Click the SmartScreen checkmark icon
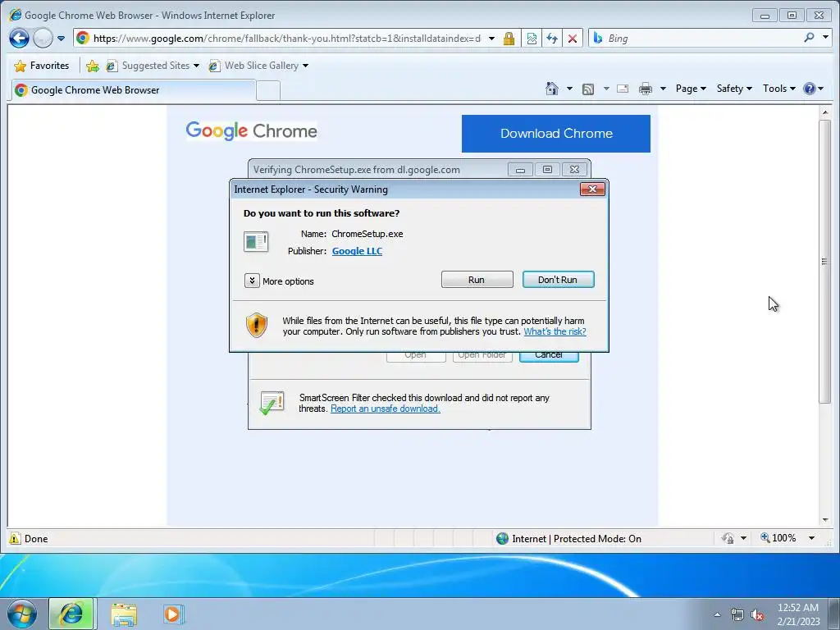This screenshot has height=630, width=840. coord(272,403)
